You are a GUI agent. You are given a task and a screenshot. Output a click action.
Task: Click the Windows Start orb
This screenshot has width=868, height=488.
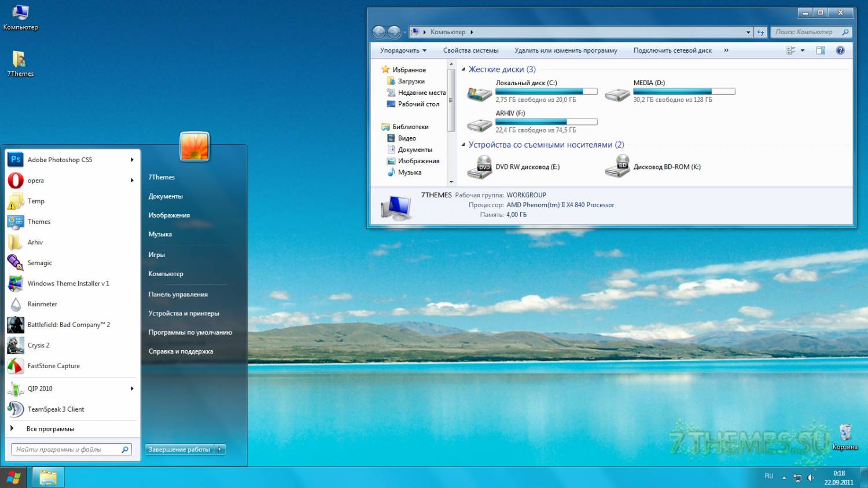click(13, 478)
